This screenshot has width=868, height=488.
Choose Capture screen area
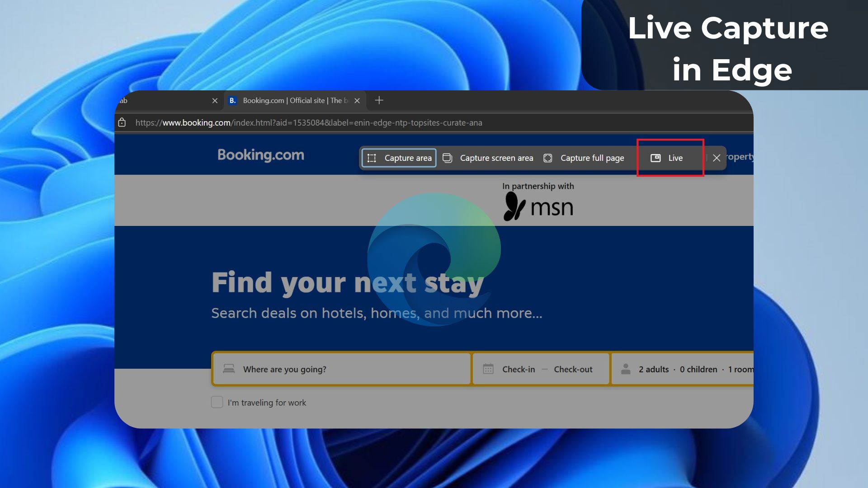[x=488, y=158]
